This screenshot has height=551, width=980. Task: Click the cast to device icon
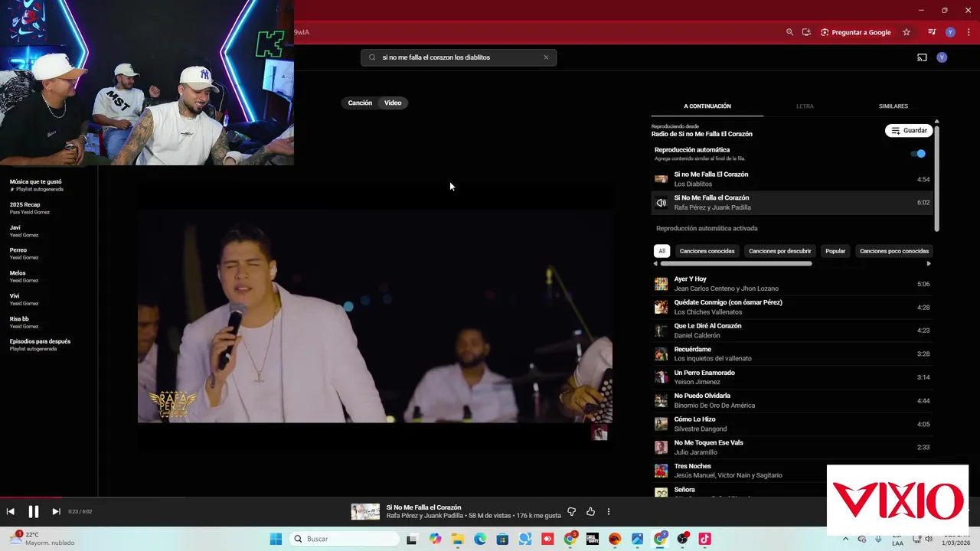[x=922, y=57]
